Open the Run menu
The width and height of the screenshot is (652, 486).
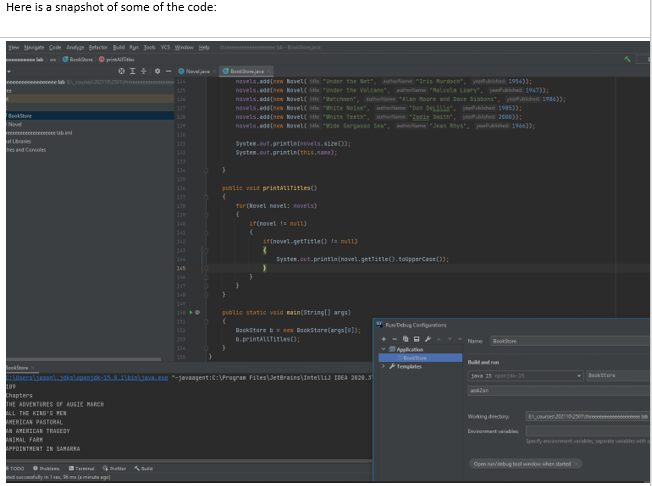pos(134,47)
